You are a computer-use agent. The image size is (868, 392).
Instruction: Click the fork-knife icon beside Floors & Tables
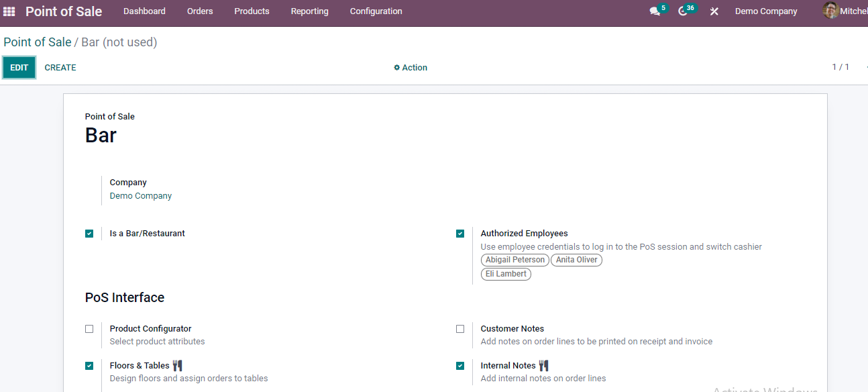178,366
